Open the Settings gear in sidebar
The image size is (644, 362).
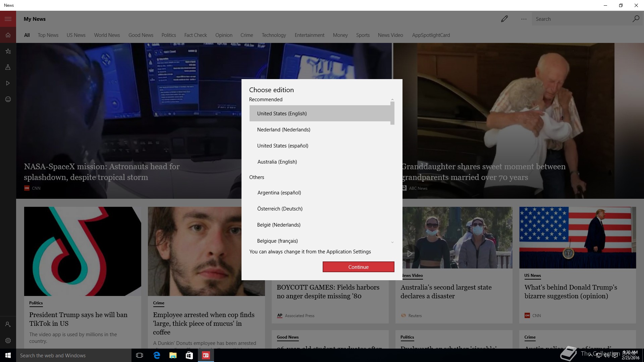(x=8, y=341)
